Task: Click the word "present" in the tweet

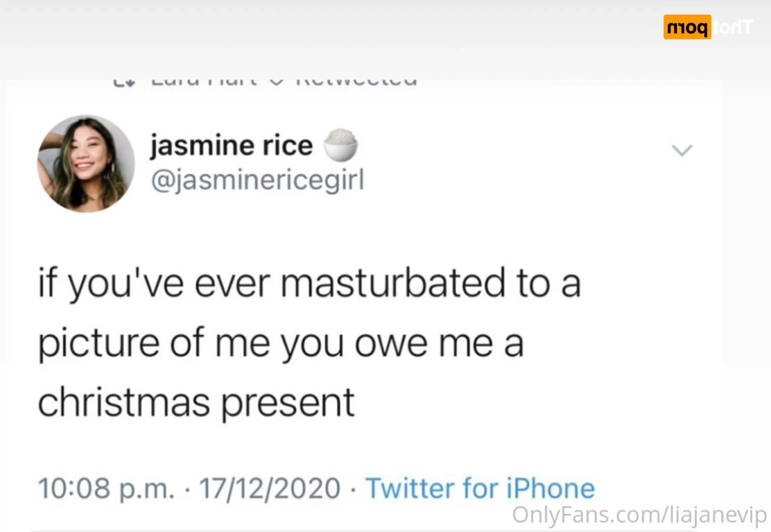Action: pyautogui.click(x=287, y=403)
